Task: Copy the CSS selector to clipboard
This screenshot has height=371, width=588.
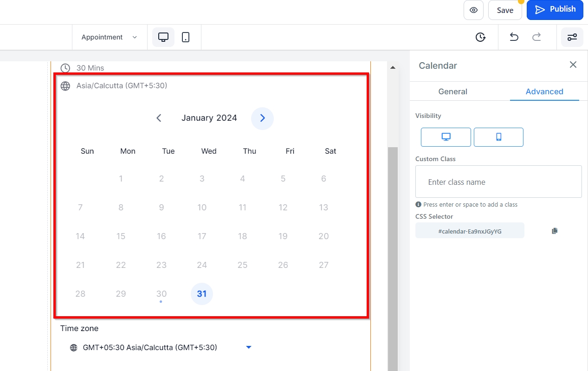Action: pos(554,231)
